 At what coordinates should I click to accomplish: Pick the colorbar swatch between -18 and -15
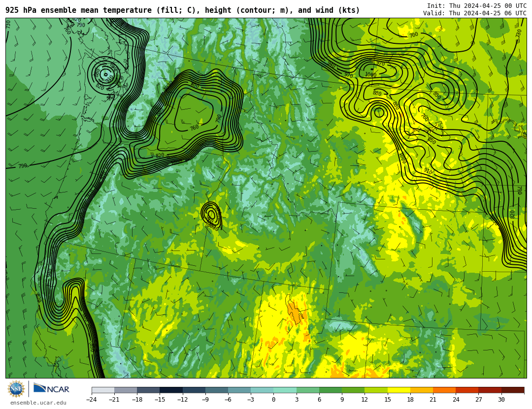coord(149,390)
